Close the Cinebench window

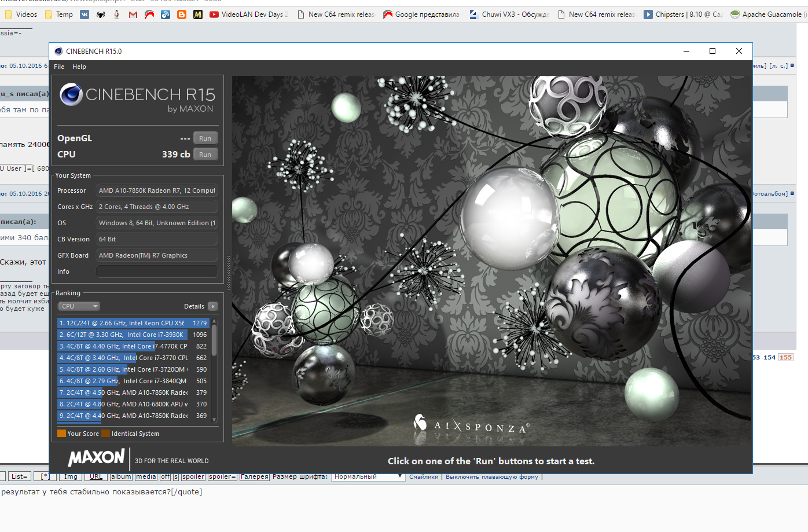[739, 51]
